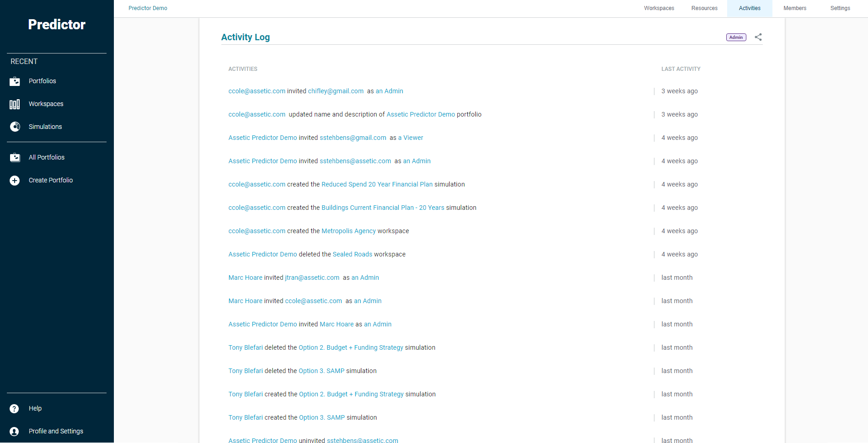
Task: Click Assetic Predictor Demo portfolio link in updated row
Action: [x=421, y=114]
